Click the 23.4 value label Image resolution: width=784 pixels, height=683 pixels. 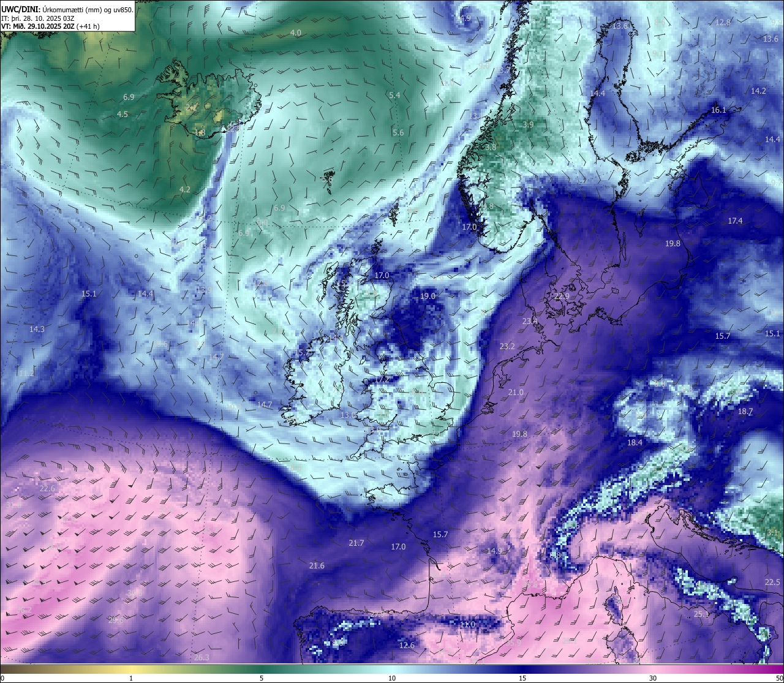[530, 322]
